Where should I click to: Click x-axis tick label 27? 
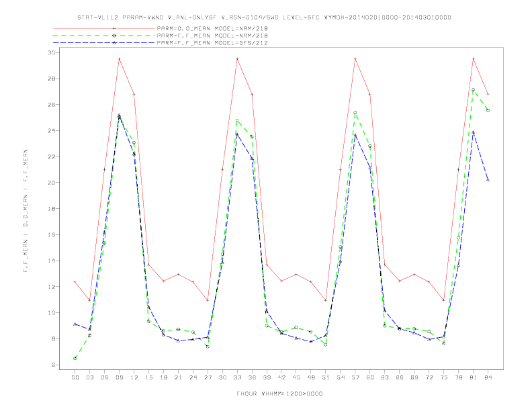point(208,377)
